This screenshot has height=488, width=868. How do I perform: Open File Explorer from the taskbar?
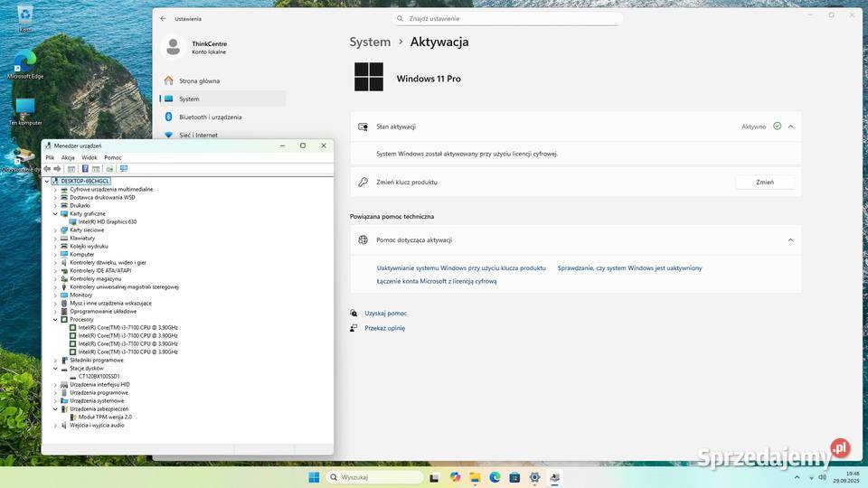pos(475,477)
